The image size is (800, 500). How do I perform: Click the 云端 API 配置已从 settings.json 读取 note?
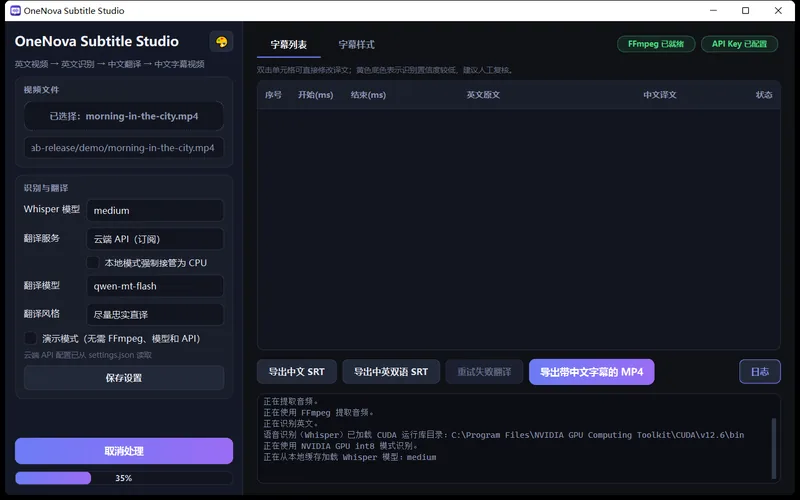pos(88,355)
